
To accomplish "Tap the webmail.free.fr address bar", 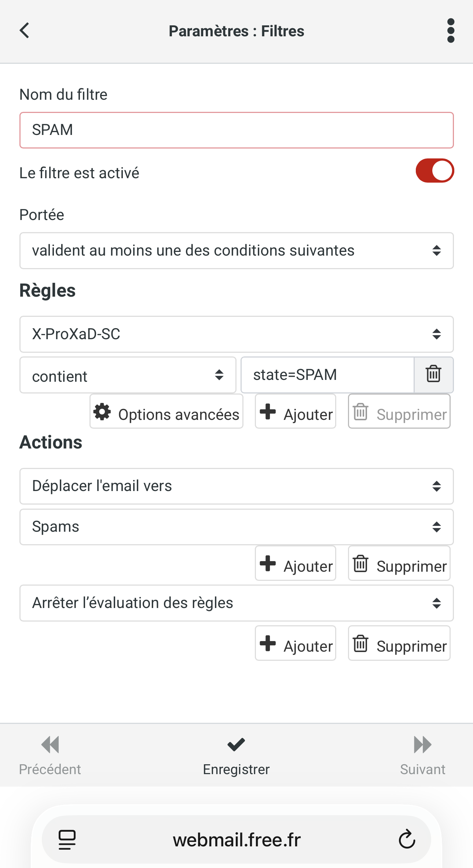I will (236, 840).
